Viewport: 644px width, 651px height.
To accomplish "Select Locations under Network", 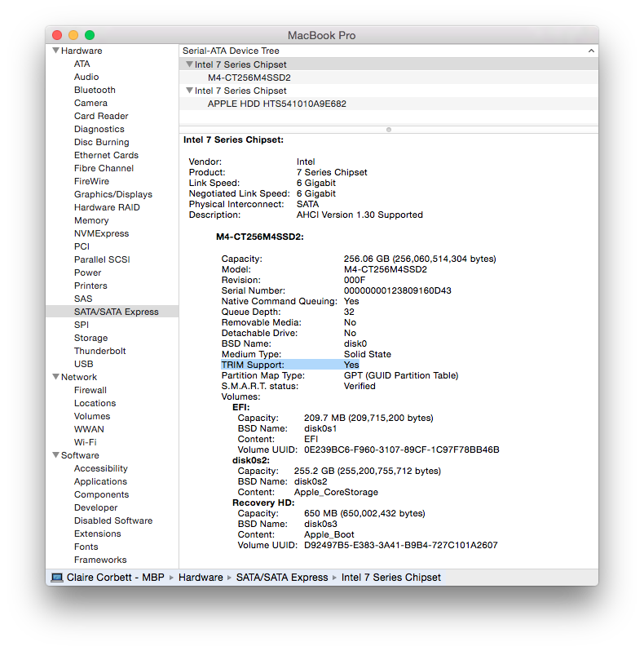I will 95,403.
